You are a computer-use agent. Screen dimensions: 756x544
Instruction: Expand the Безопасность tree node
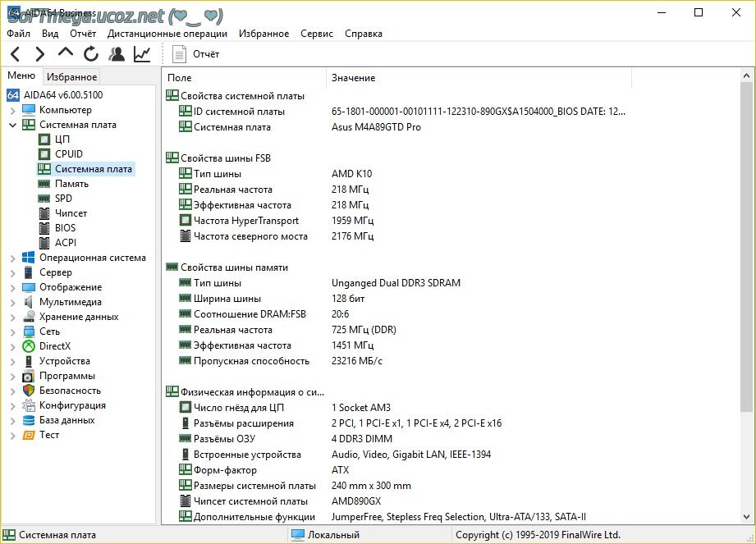(x=12, y=391)
